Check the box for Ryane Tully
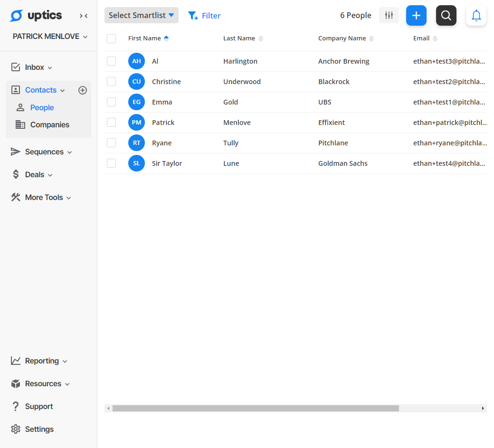 111,143
